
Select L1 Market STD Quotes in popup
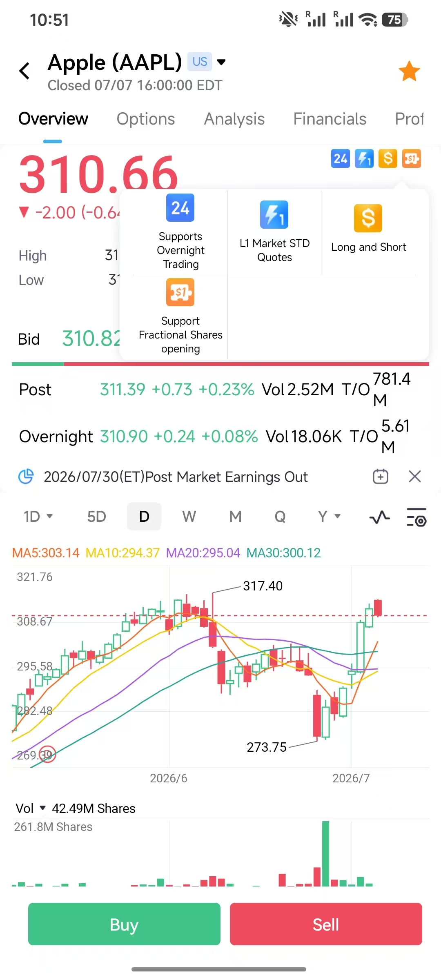click(x=274, y=232)
